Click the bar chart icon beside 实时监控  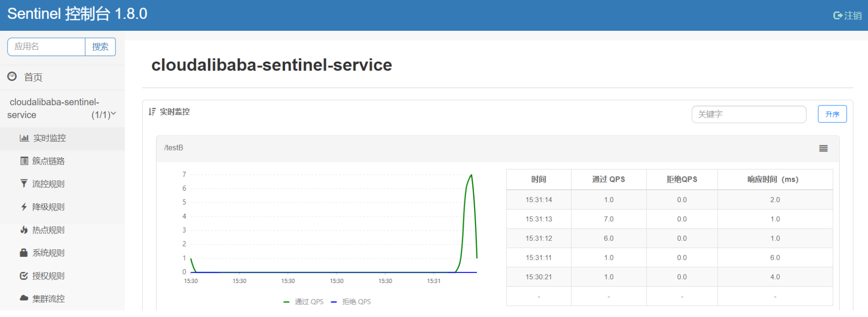24,138
